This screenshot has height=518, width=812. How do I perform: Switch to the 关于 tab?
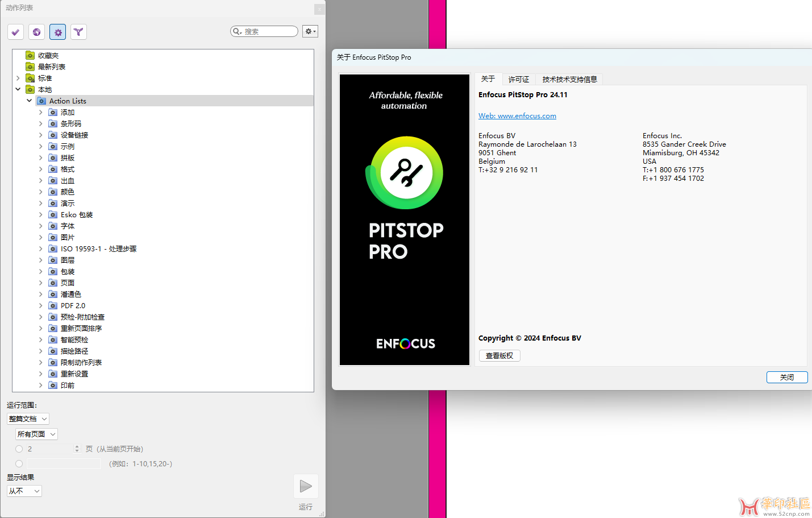point(488,79)
